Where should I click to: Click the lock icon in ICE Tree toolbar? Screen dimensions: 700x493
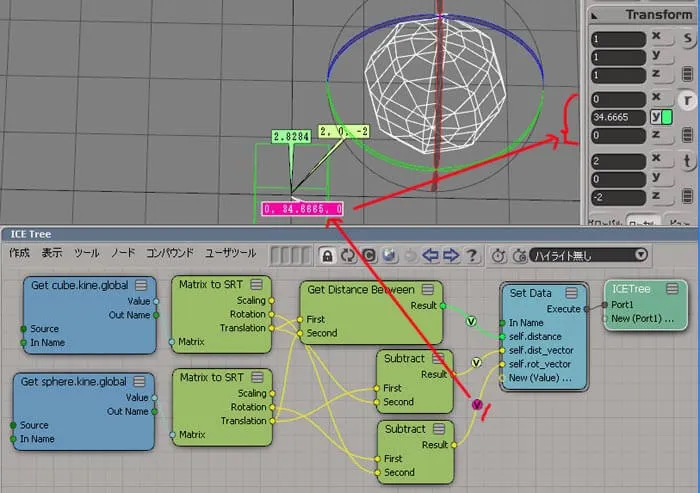coord(327,255)
